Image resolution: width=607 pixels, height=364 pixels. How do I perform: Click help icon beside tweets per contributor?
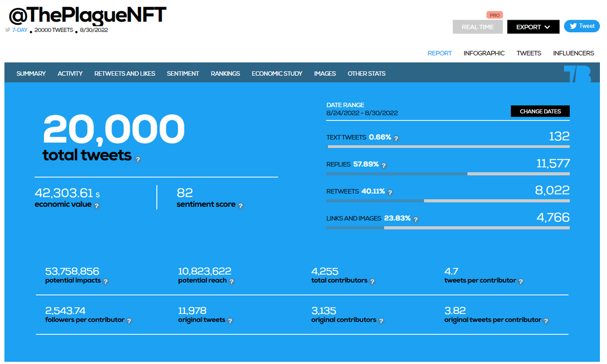521,282
